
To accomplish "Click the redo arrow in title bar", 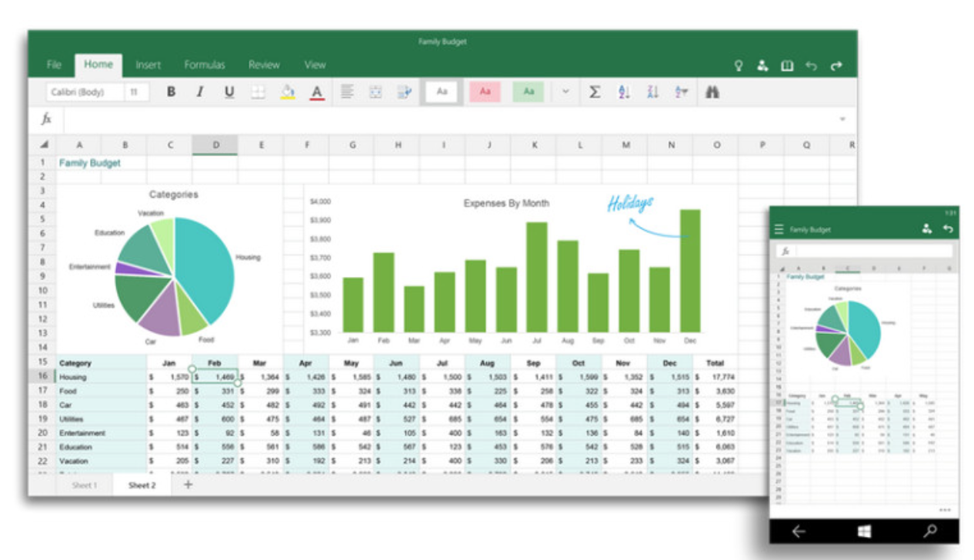I will click(x=836, y=66).
